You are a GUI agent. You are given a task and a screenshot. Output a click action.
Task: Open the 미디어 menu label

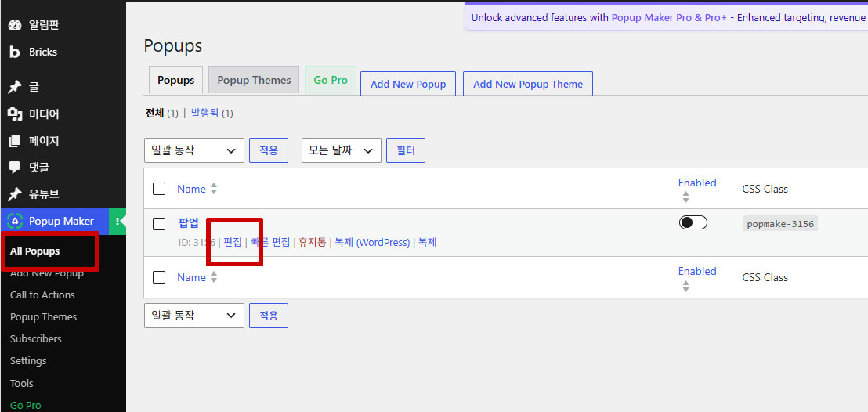tap(44, 114)
